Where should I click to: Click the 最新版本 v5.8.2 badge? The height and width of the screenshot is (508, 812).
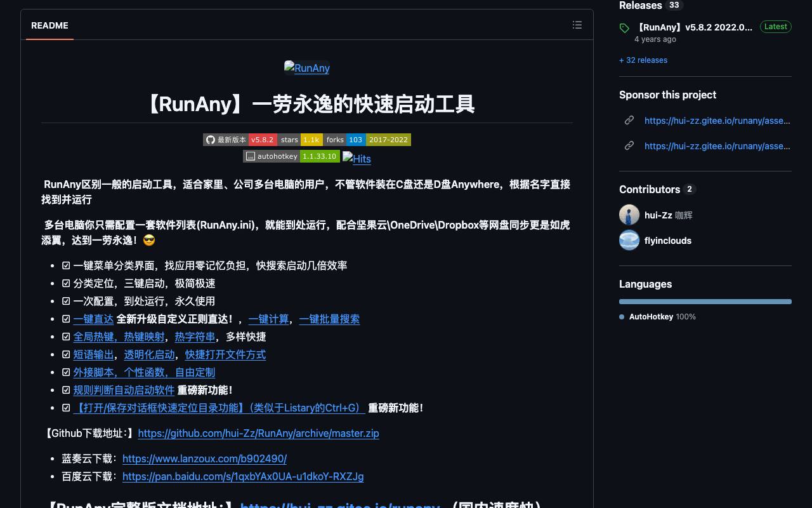click(x=240, y=140)
